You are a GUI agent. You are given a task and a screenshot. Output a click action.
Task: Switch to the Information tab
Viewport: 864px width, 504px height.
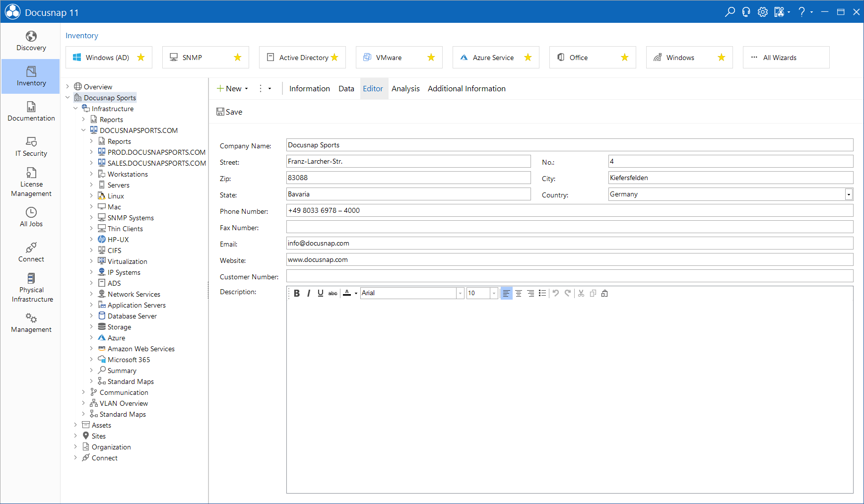(310, 89)
